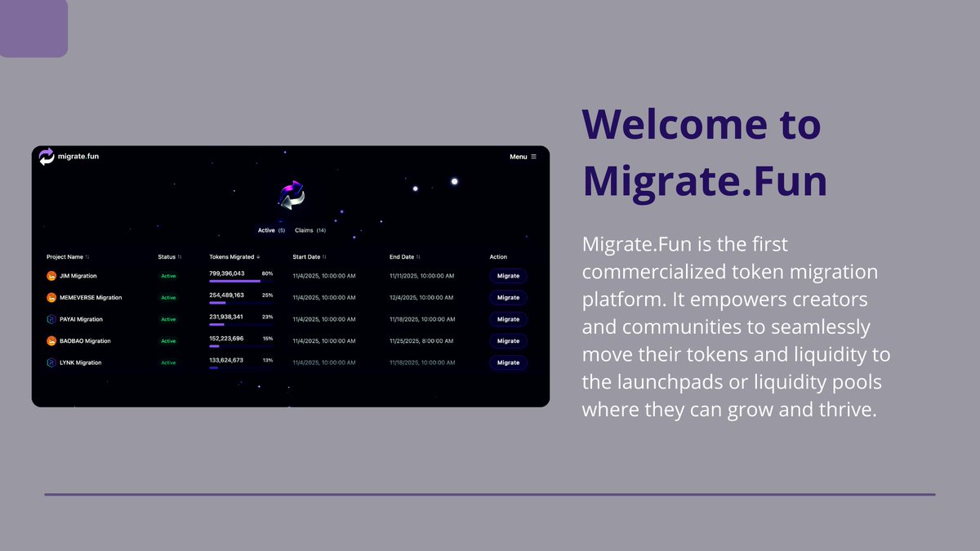The height and width of the screenshot is (551, 980).
Task: Click Active status badge for LYNK Migration
Action: tap(168, 362)
